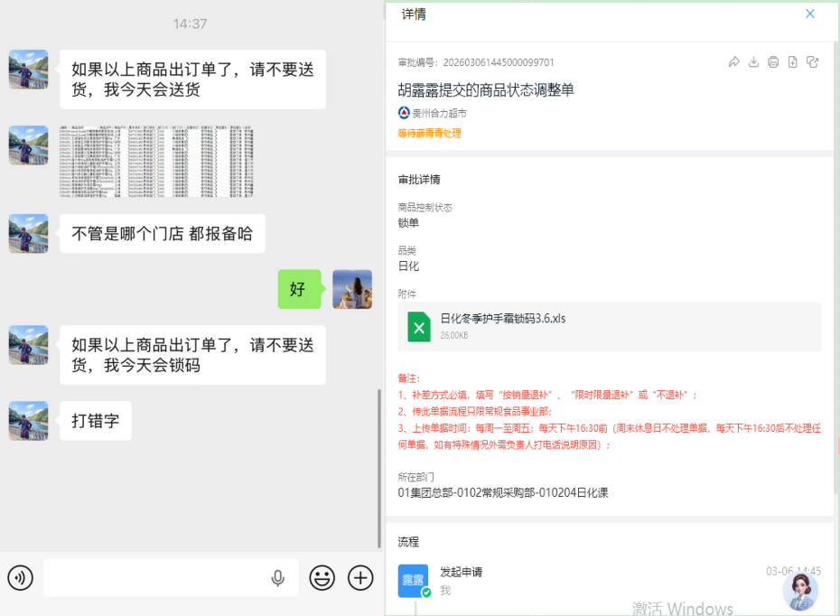This screenshot has height=616, width=840.
Task: Click the share/forward arrow icon in approval header
Action: click(x=733, y=62)
